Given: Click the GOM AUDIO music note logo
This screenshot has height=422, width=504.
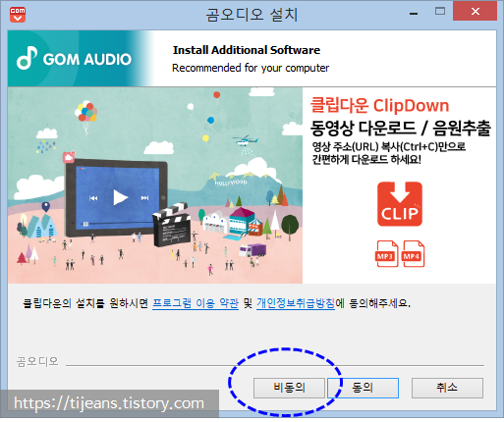Looking at the screenshot, I should click(27, 58).
